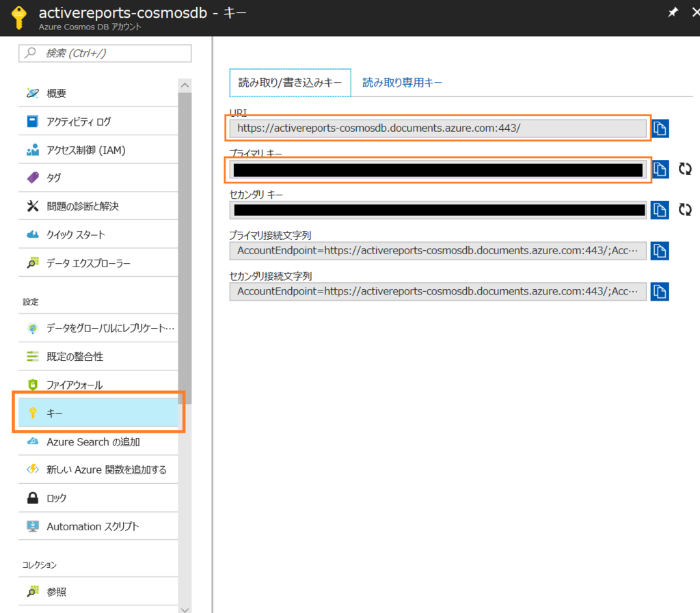Regenerate the secondary key (セカンダリ キー)

tap(685, 210)
